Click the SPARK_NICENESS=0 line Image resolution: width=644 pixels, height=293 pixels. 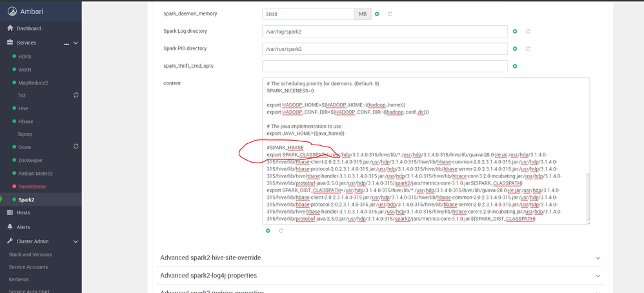[290, 90]
